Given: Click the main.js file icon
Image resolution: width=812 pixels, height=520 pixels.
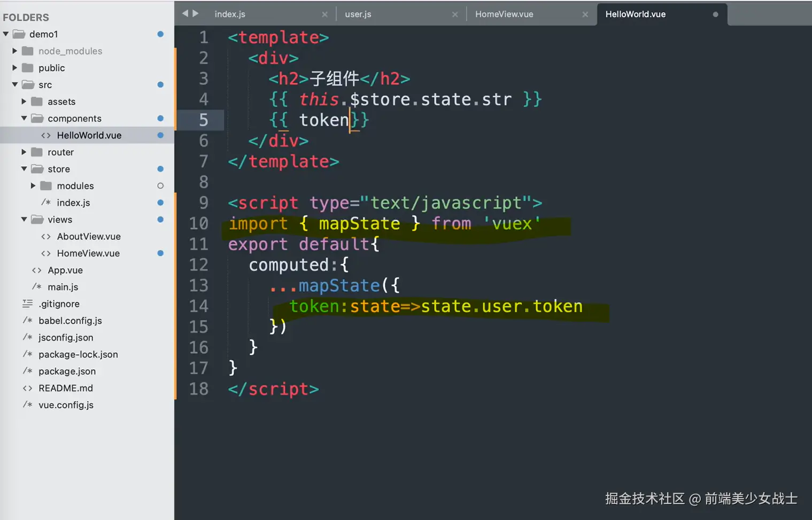Looking at the screenshot, I should (x=37, y=287).
